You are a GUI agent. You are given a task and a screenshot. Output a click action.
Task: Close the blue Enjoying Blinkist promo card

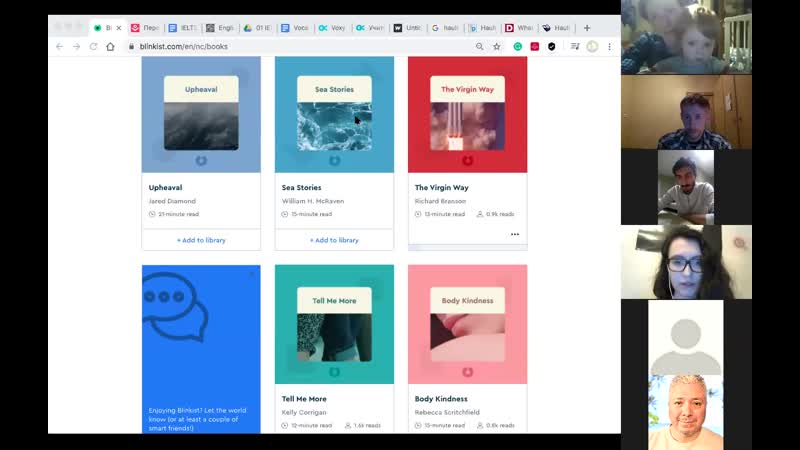click(x=252, y=274)
